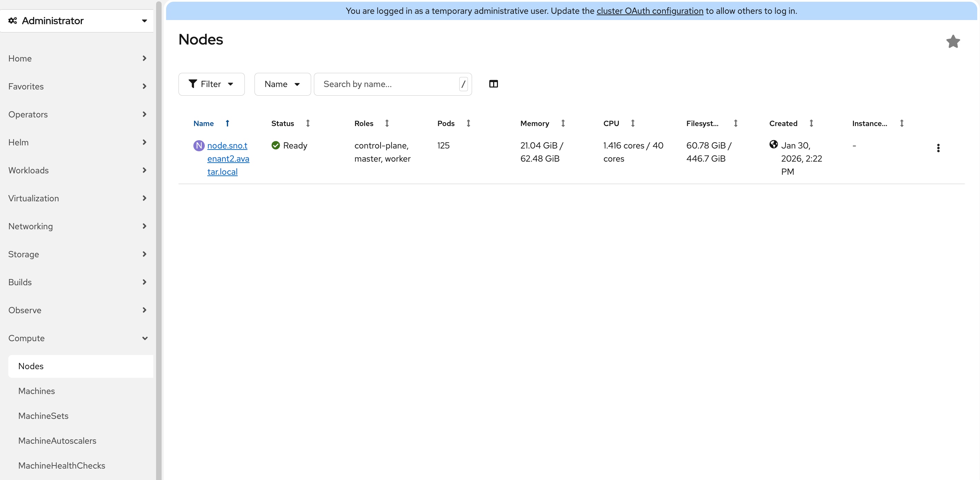The height and width of the screenshot is (480, 980).
Task: Expand the Observe navigation section
Action: (x=77, y=310)
